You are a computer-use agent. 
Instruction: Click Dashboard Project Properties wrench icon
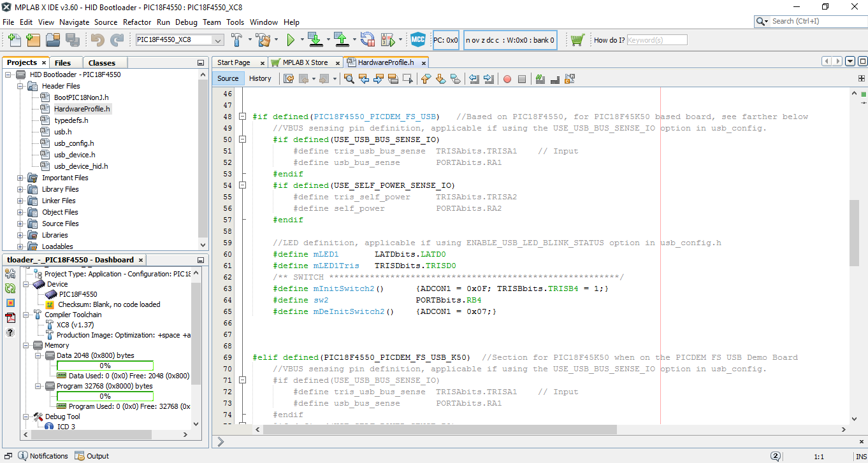[10, 274]
